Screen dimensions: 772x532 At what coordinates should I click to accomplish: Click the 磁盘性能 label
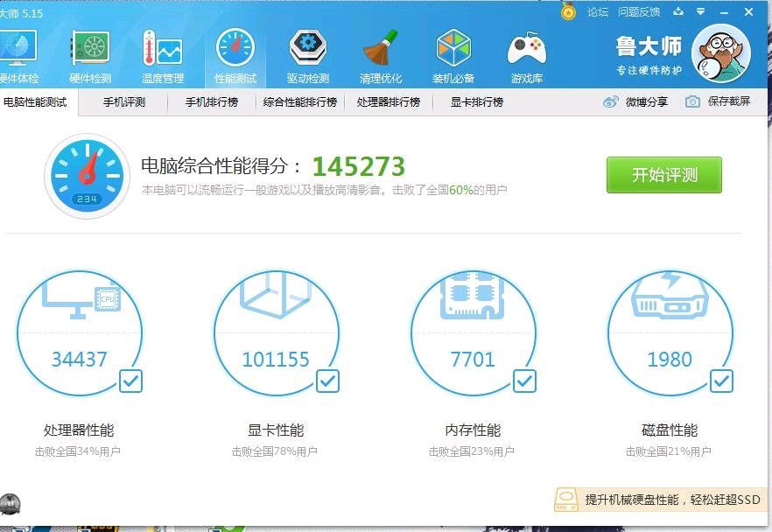click(x=670, y=430)
